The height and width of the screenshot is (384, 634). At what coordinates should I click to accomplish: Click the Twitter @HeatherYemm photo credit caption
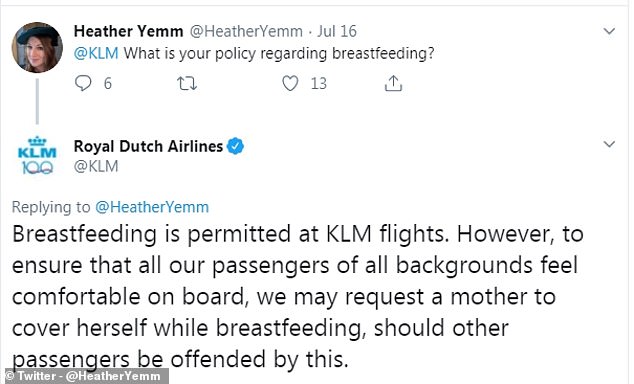[x=84, y=376]
